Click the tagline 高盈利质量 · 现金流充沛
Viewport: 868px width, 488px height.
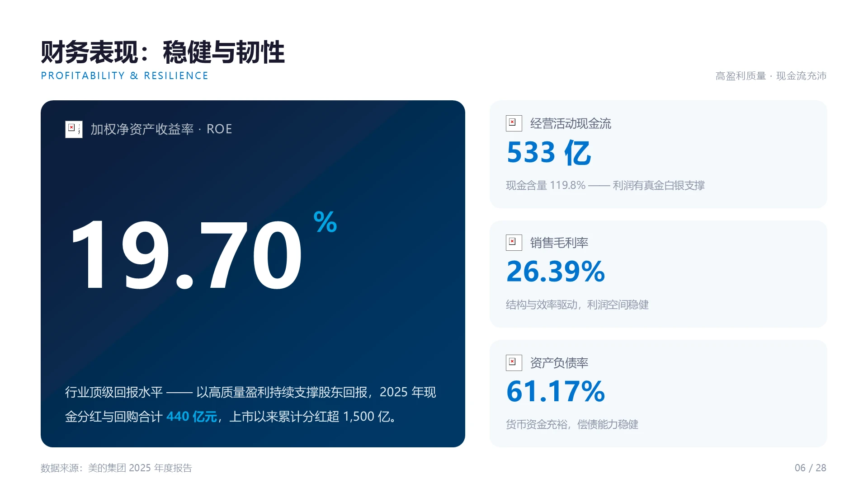click(x=771, y=76)
